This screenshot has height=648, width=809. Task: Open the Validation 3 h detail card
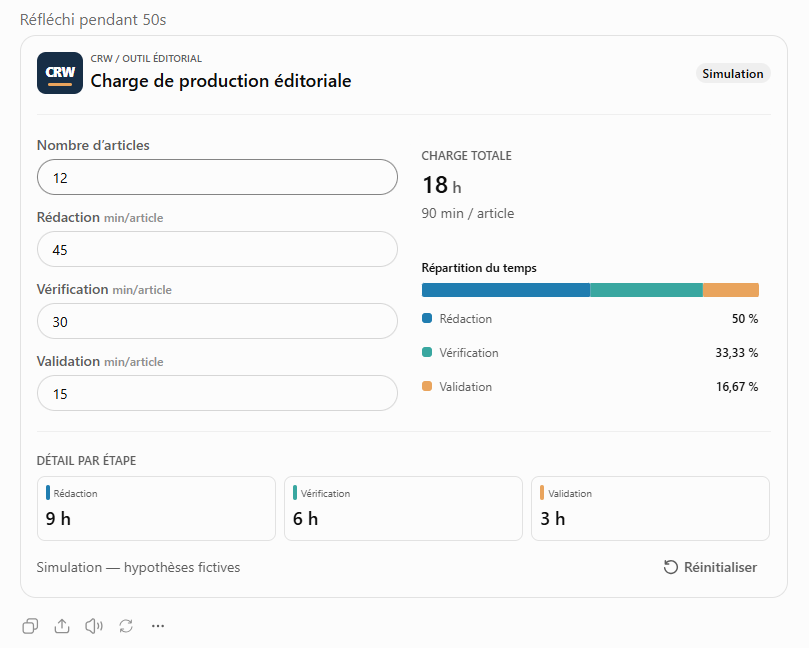(x=650, y=508)
